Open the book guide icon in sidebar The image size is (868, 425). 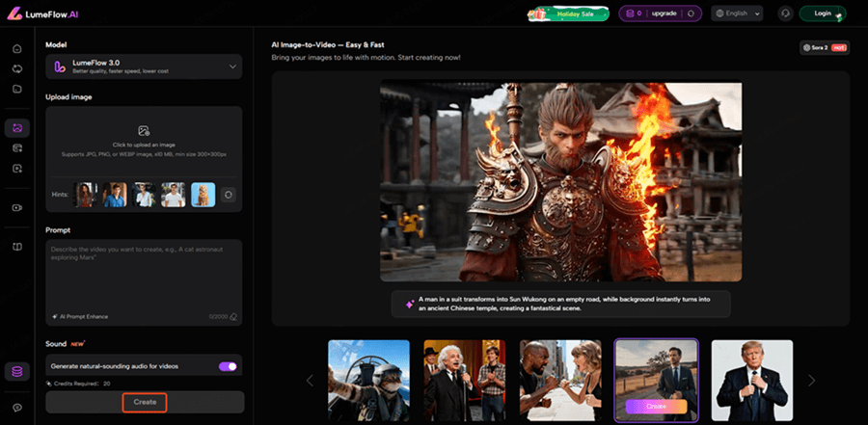click(16, 247)
